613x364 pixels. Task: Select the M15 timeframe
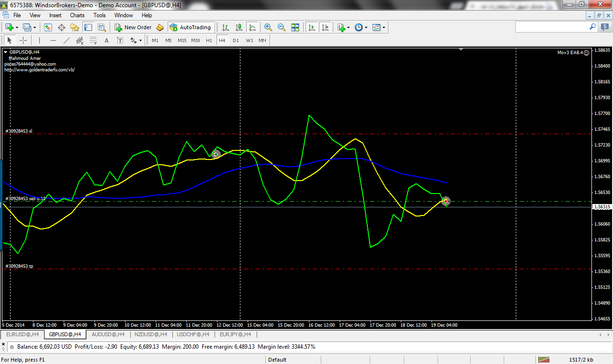(182, 40)
